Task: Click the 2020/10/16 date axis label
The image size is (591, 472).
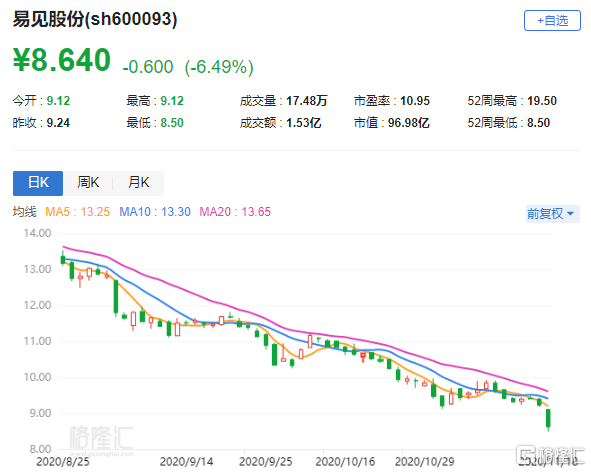Action: pos(345,461)
